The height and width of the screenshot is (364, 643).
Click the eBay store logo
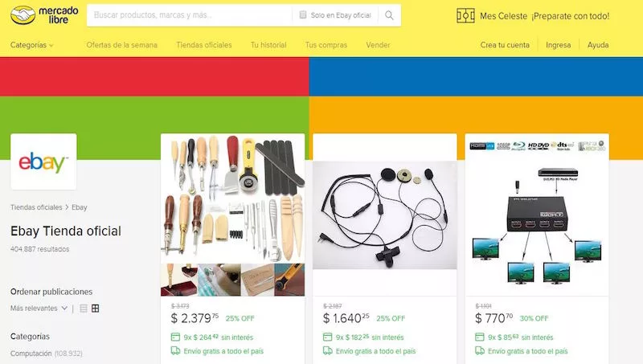pos(43,162)
